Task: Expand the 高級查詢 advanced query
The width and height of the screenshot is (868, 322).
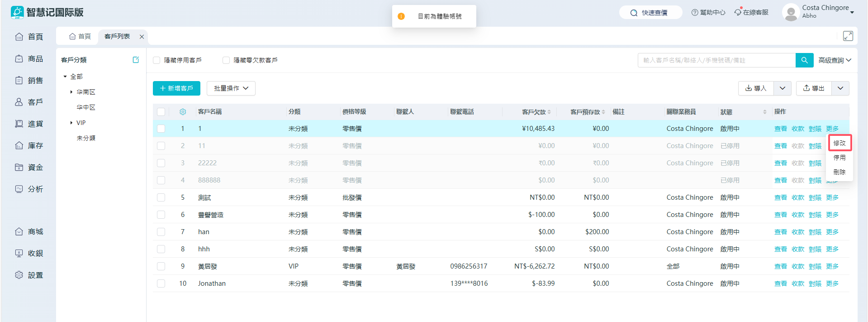Action: tap(835, 60)
